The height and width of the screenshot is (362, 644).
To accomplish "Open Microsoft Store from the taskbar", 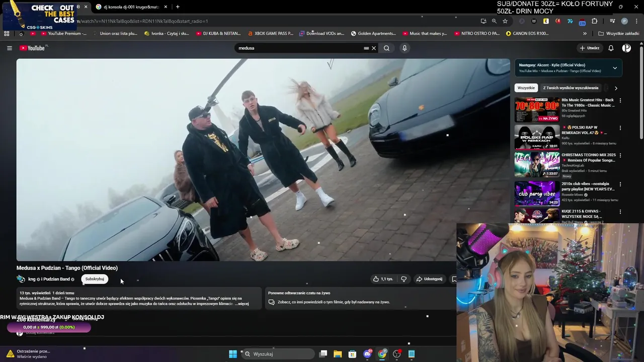I will pyautogui.click(x=352, y=354).
